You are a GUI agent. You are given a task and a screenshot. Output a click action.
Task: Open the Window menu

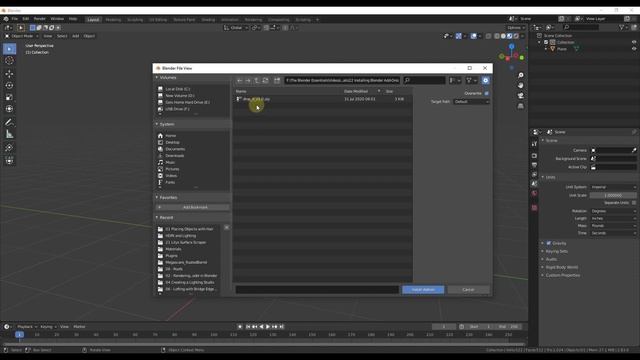(x=57, y=19)
